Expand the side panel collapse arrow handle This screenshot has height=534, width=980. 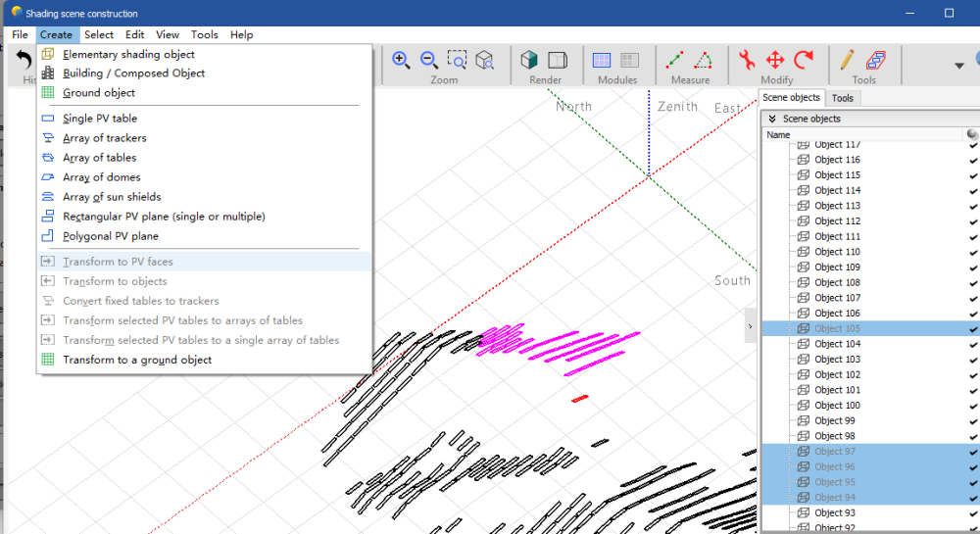point(750,326)
